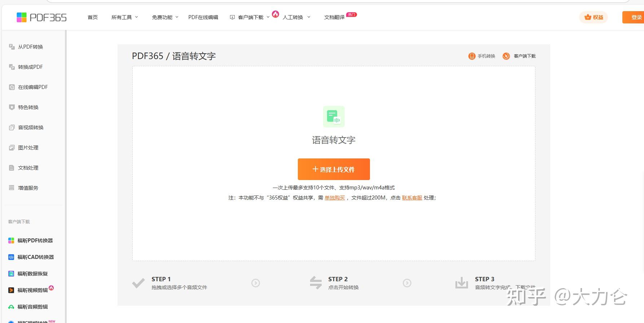Click the text 点击开始转换
Viewport: 644px width, 323px height.
[343, 287]
